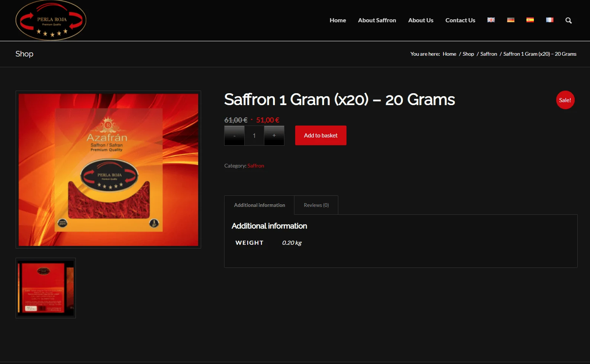Click the WEIGHT label
This screenshot has width=590, height=364.
click(249, 243)
